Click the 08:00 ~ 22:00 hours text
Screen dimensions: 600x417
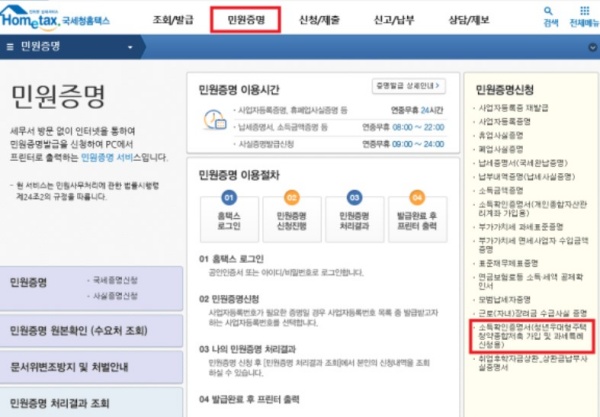[x=418, y=127]
